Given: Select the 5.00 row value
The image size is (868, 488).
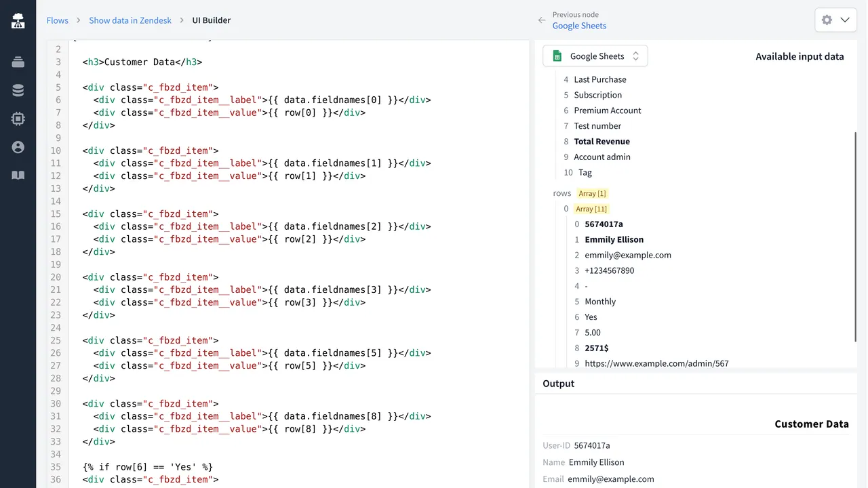Looking at the screenshot, I should [593, 333].
